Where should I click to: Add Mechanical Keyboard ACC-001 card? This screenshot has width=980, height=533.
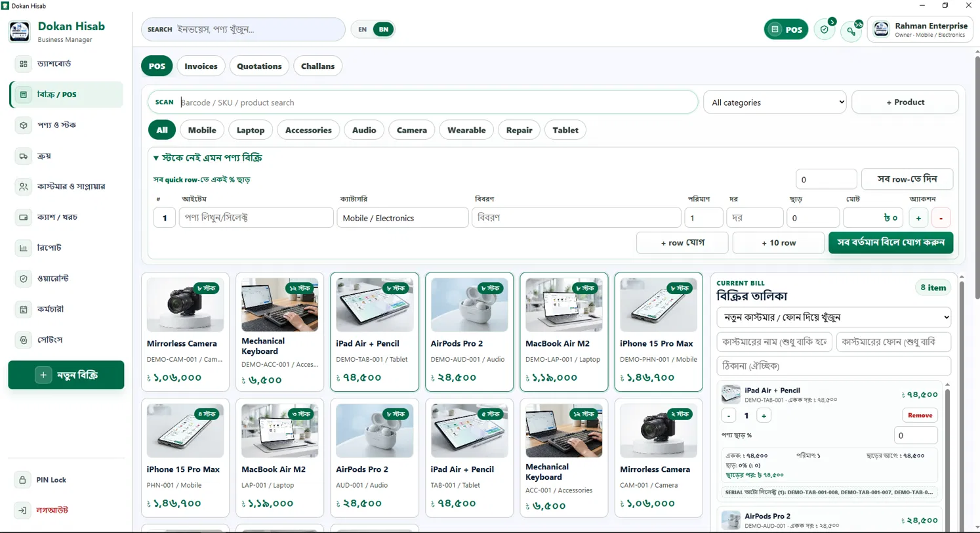pos(563,458)
